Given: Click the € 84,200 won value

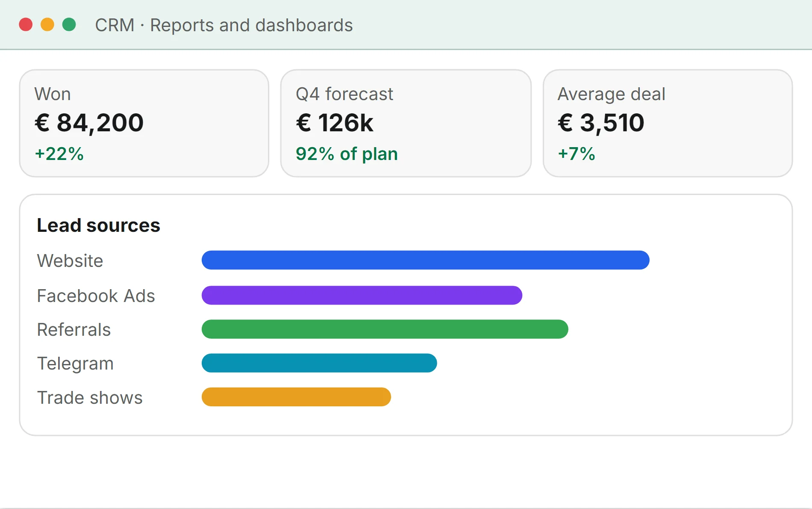Looking at the screenshot, I should tap(89, 123).
